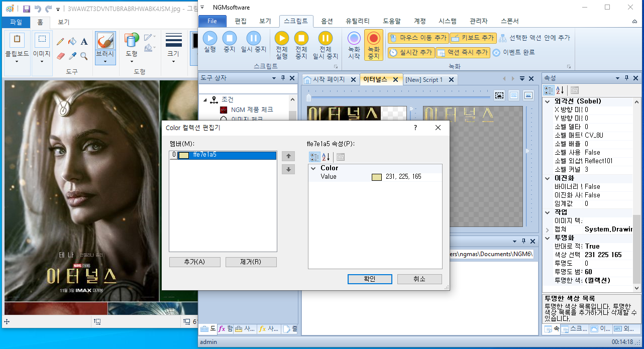Click the Stop All (전체 중지) icon
This screenshot has width=644, height=349.
[x=301, y=38]
